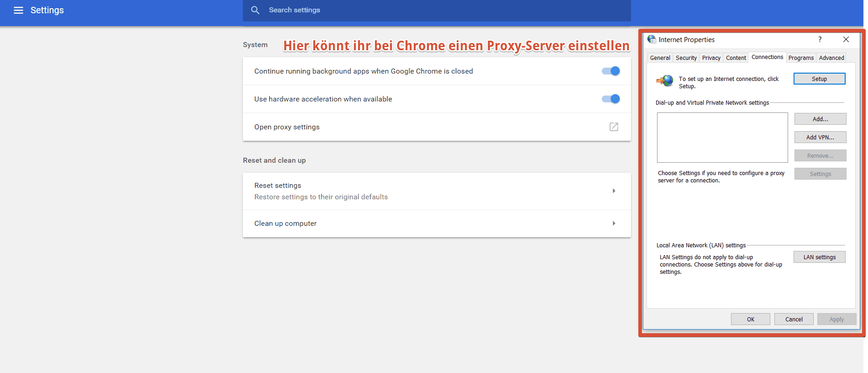Click the Setup button
868x373 pixels.
click(819, 79)
